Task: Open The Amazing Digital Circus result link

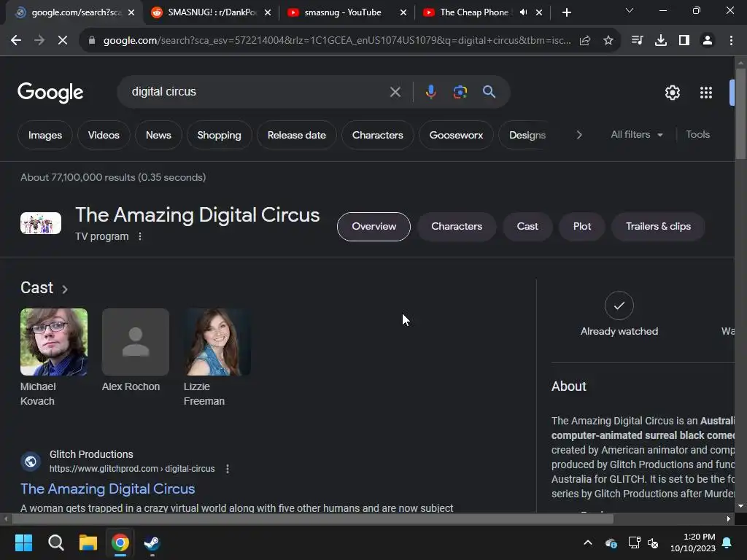Action: [108, 489]
